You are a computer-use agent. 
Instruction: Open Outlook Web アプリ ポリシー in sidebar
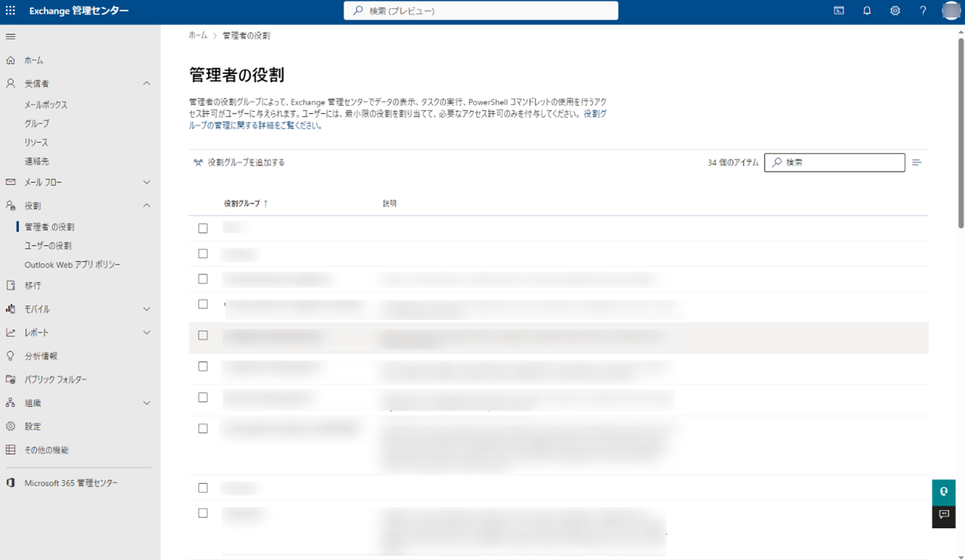click(x=73, y=265)
